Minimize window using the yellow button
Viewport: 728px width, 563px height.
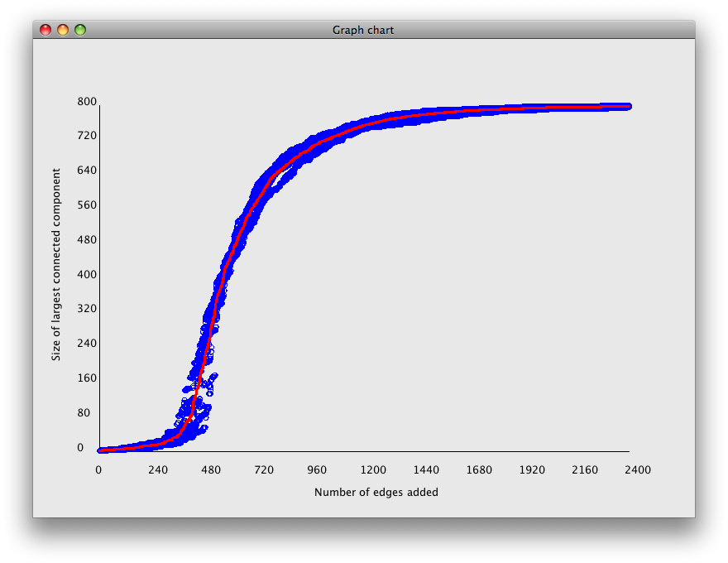[63, 31]
